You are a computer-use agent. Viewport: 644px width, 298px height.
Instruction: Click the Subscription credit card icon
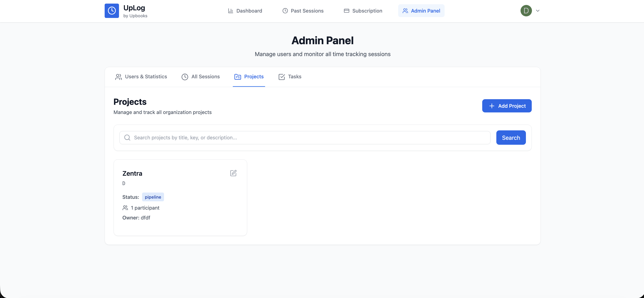pos(346,11)
